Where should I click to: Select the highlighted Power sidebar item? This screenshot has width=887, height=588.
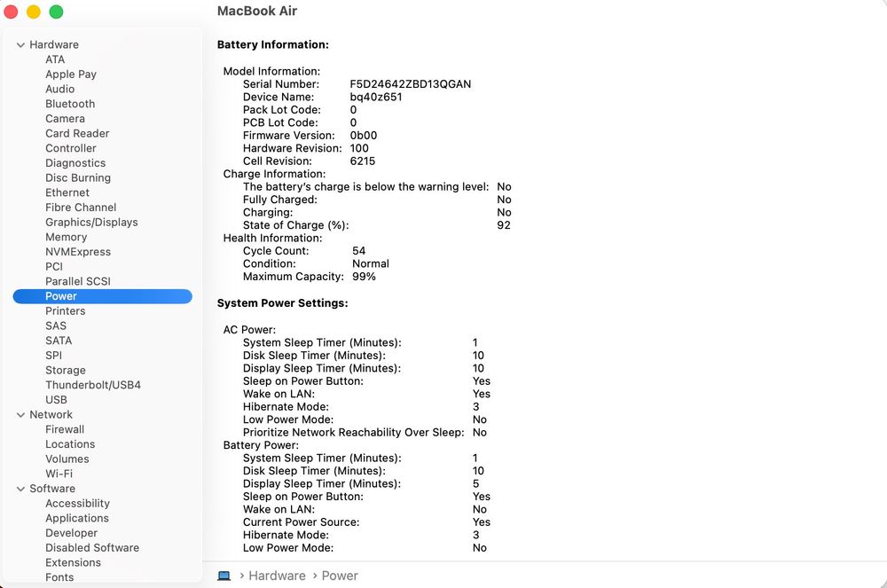point(102,296)
